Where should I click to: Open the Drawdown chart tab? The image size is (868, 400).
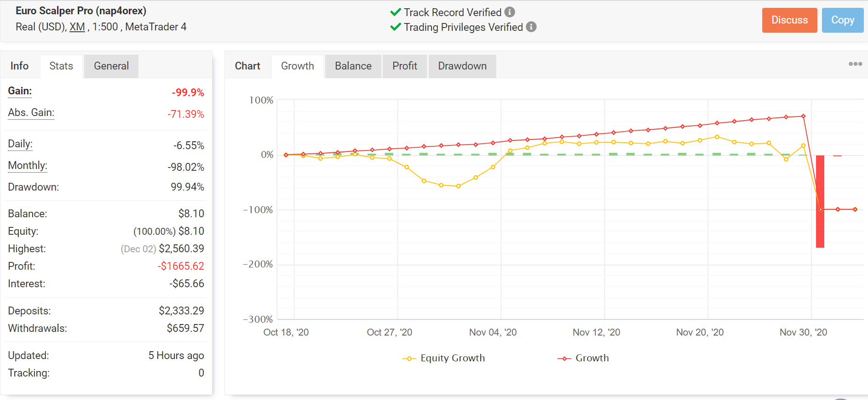click(462, 66)
